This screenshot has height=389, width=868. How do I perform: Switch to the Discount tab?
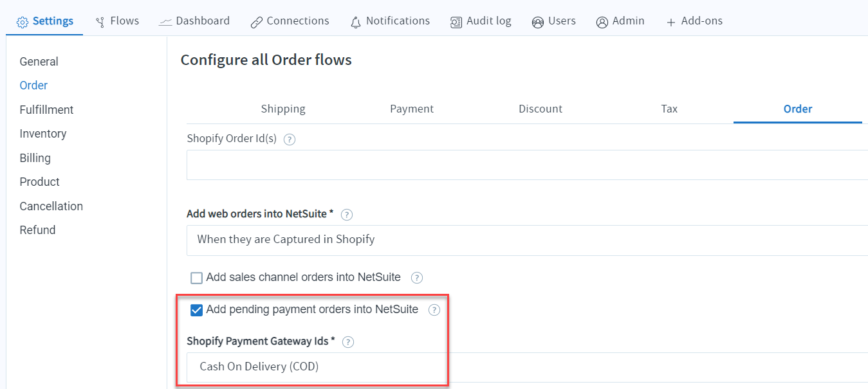point(540,109)
